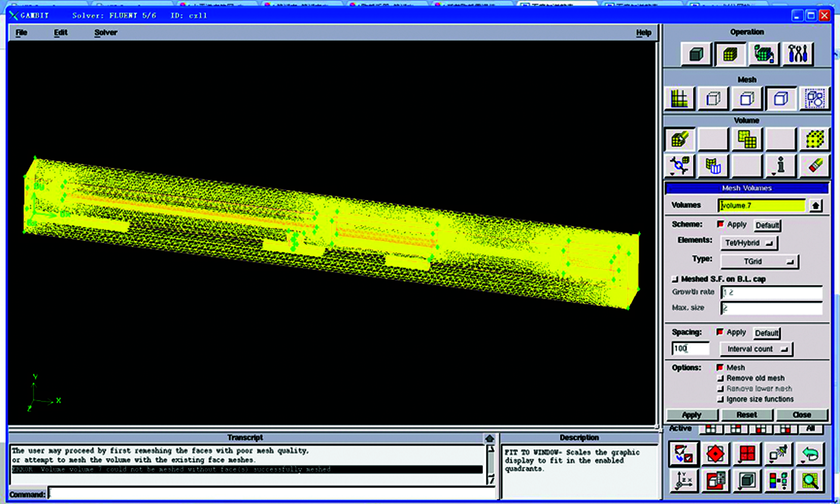Viewport: 840px width, 504px height.
Task: Click the Fit to Window icon
Action: [683, 454]
